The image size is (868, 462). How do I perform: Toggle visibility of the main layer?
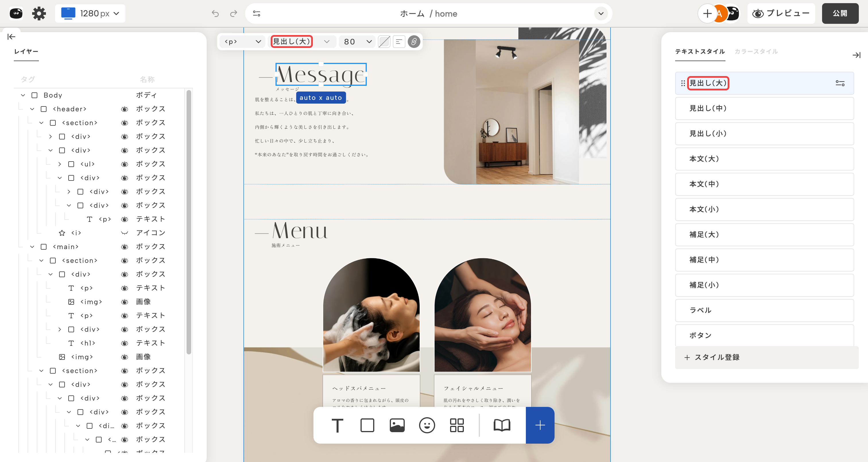(124, 247)
